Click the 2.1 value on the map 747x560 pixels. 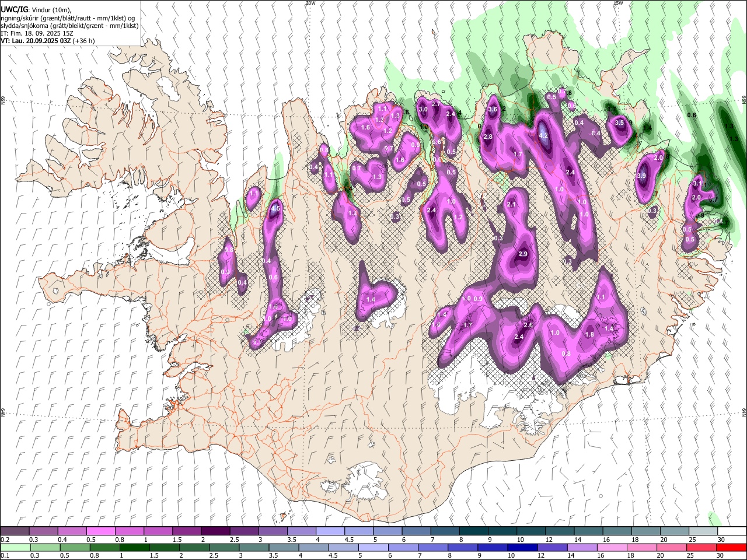pos(511,205)
